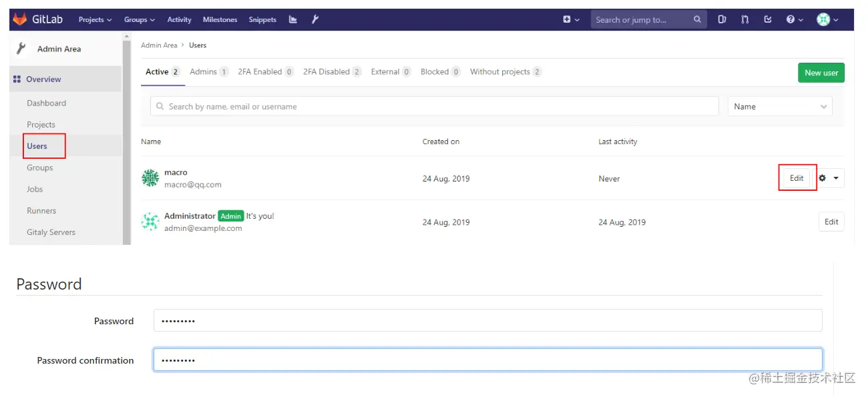Open the plus new-item menu icon
This screenshot has width=868, height=397.
click(571, 20)
